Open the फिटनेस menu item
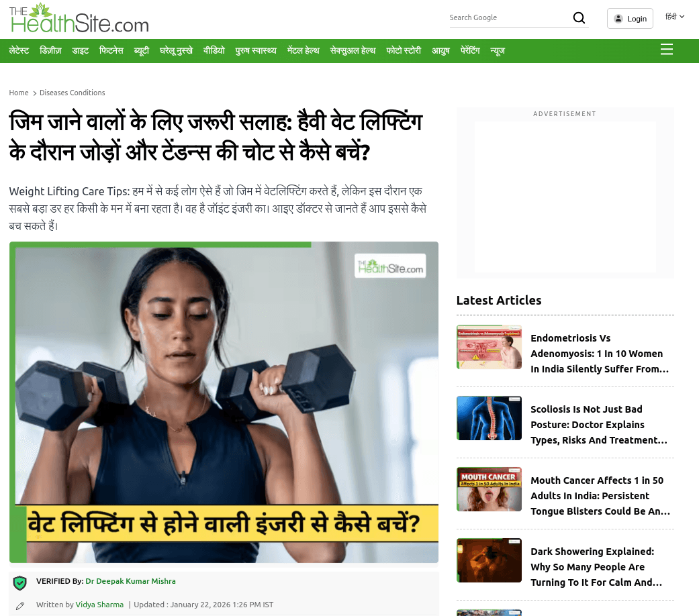 [x=111, y=51]
